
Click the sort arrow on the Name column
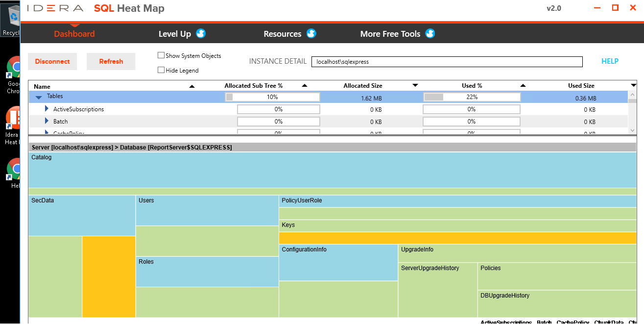[x=191, y=85]
